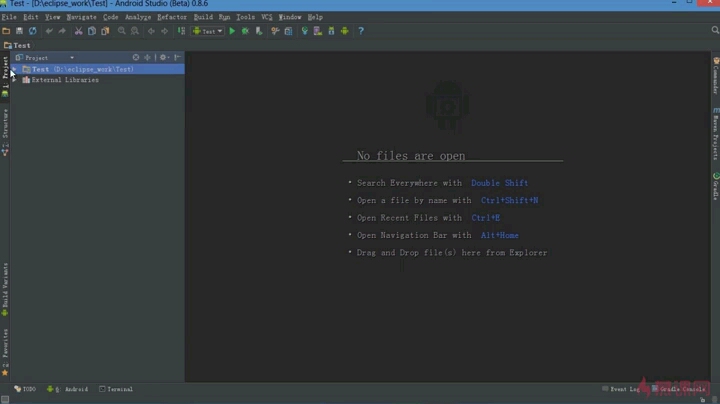
Task: Expand the Test project tree node
Action: (x=14, y=69)
